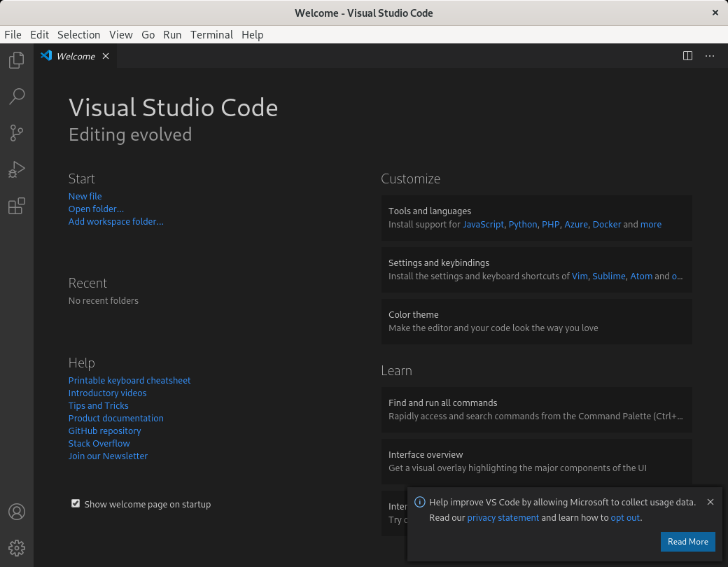Install JavaScript language support
728x567 pixels.
[x=483, y=224]
